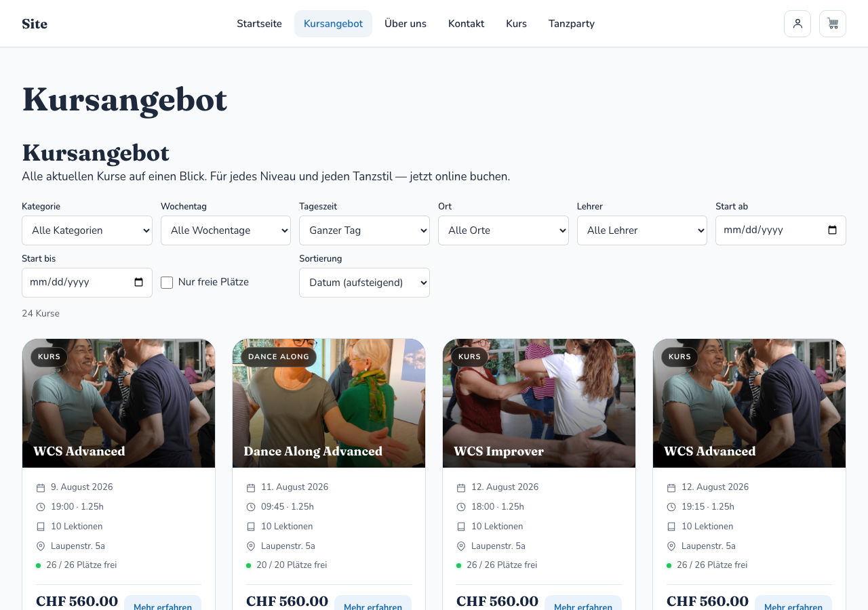Click Mehr erfahren on 12. August WCS Advanced
This screenshot has height=610, width=868.
pyautogui.click(x=793, y=603)
